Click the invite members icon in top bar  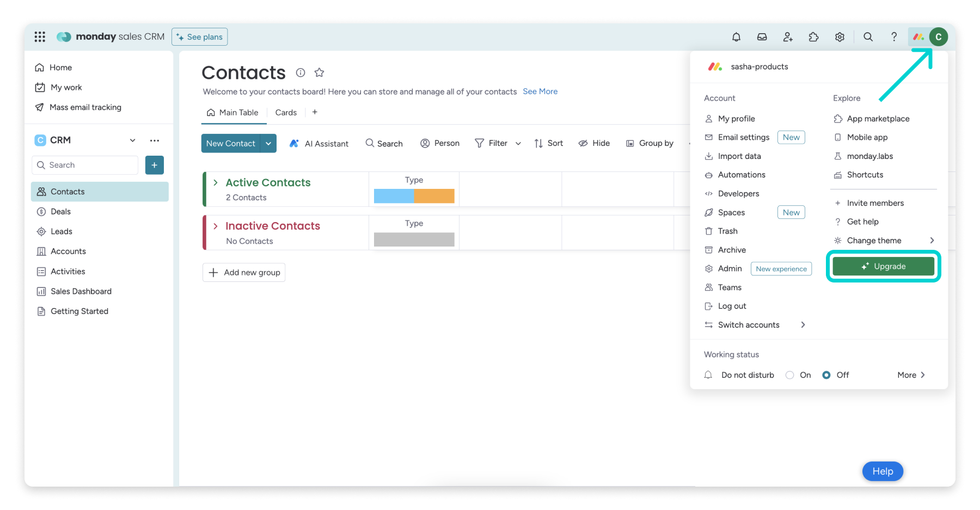(x=788, y=36)
